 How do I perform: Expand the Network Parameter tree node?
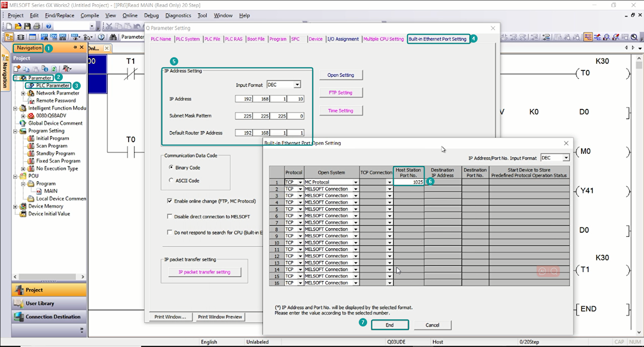(23, 93)
